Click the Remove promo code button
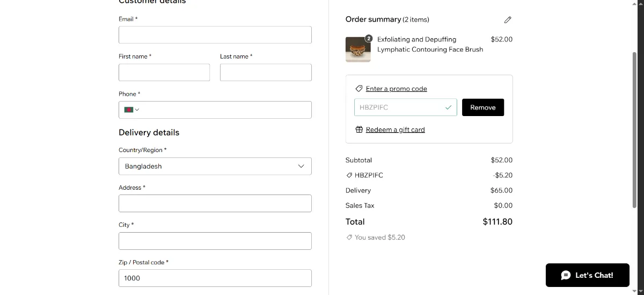 pyautogui.click(x=483, y=107)
